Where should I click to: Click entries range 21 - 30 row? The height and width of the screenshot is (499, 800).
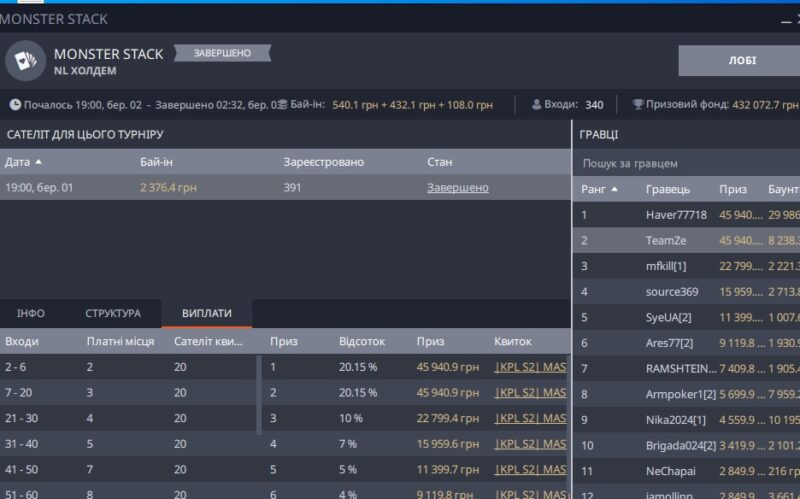[x=128, y=418]
